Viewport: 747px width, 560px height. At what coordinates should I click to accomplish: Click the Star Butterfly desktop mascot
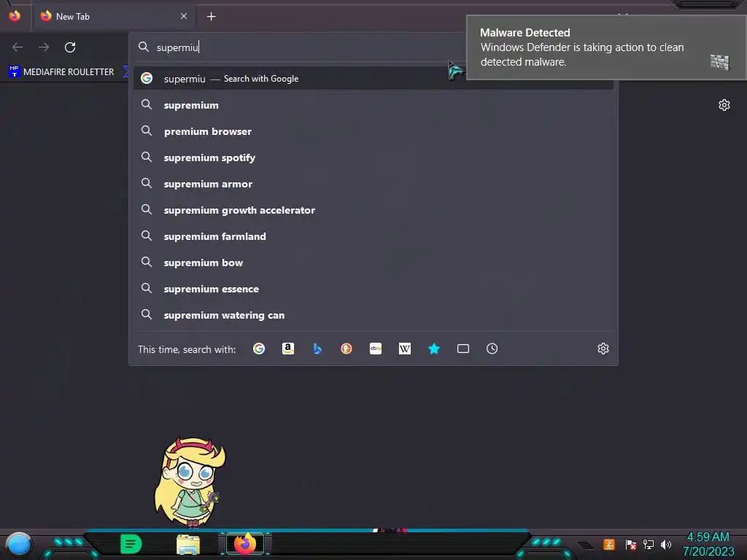pos(190,483)
